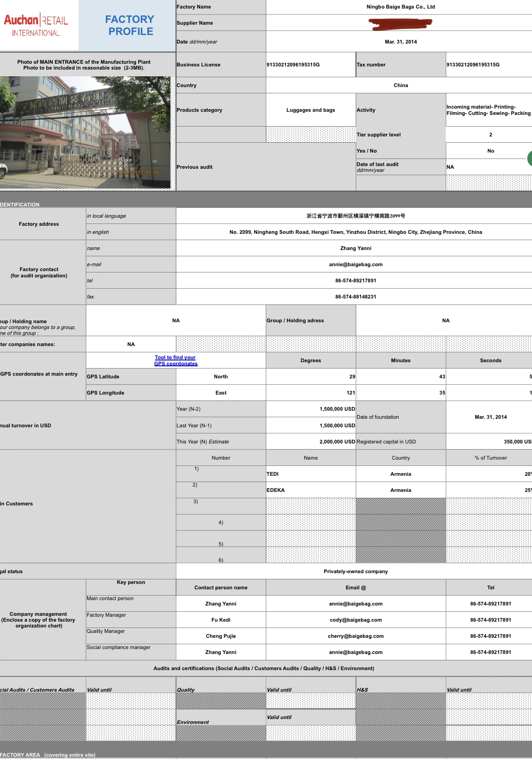Click the 'Privately-owned company' legal status cell
The image size is (532, 759).
355,571
